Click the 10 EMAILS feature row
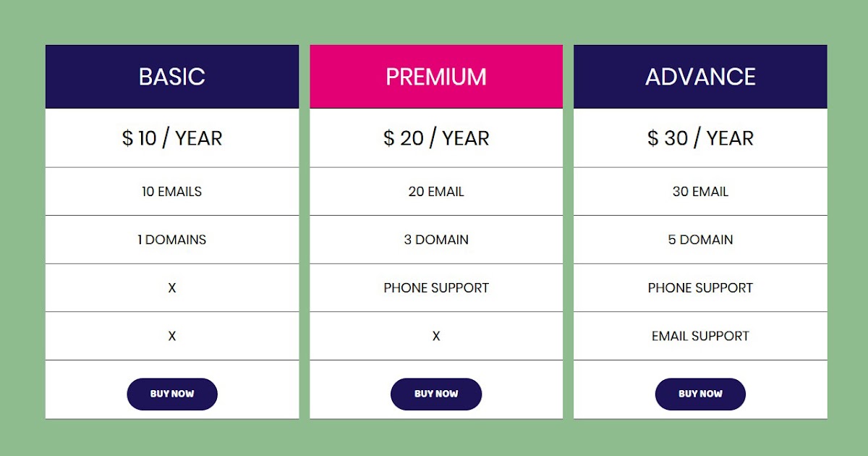 [x=172, y=192]
